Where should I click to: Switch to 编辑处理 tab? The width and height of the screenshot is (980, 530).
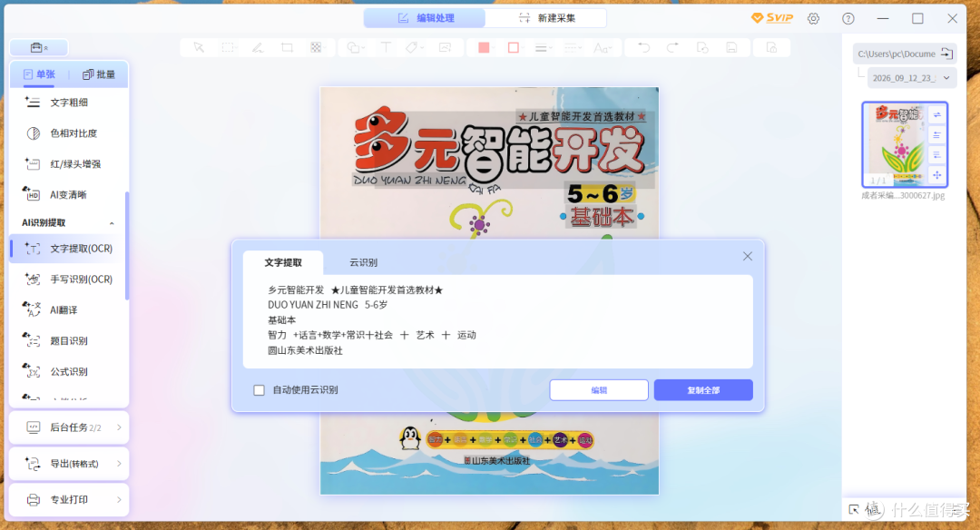tap(425, 18)
